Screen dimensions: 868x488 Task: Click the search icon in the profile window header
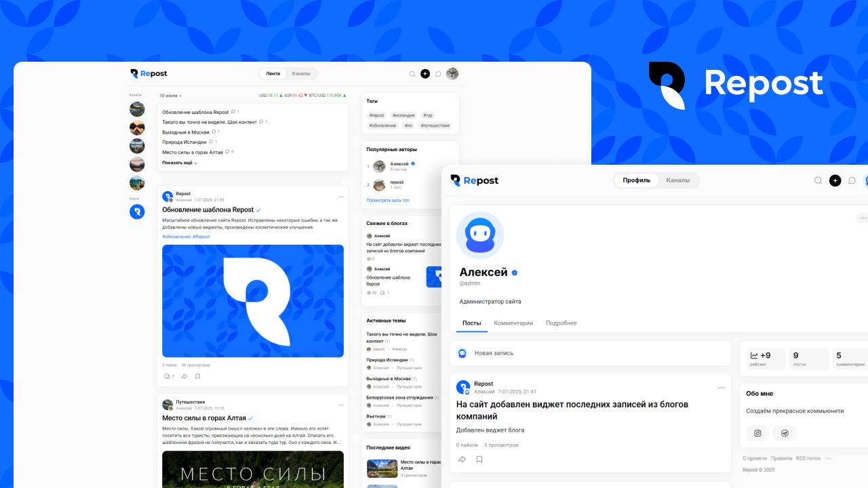pos(818,180)
